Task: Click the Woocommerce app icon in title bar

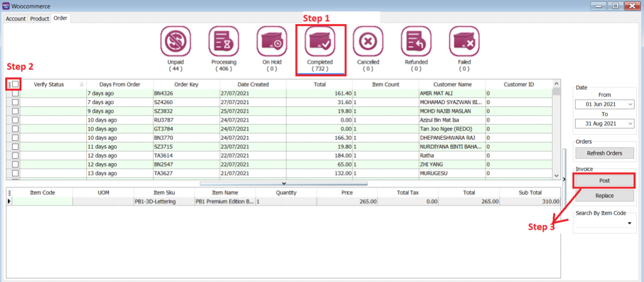Action: [6, 6]
